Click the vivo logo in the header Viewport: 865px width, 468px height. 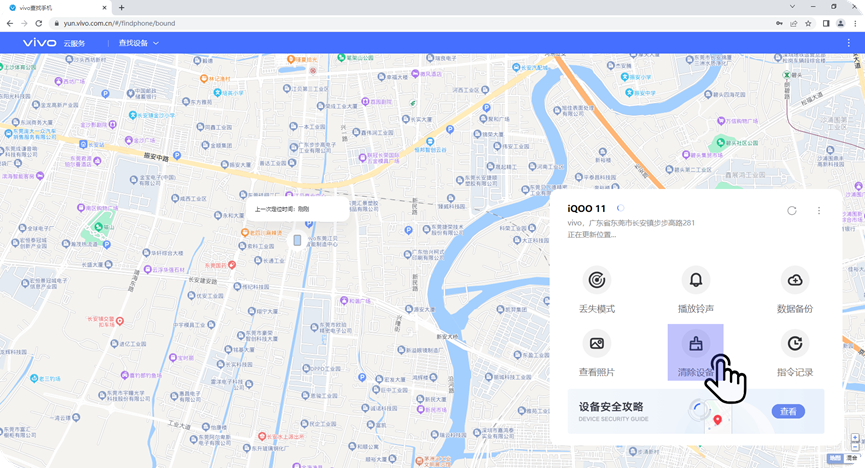pyautogui.click(x=39, y=42)
